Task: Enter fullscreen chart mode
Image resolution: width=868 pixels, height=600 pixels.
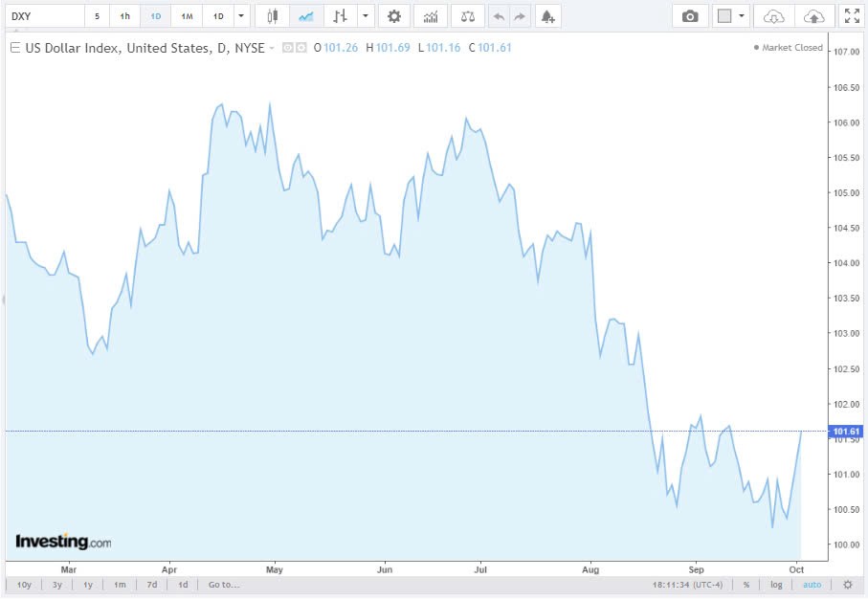Action: 850,16
